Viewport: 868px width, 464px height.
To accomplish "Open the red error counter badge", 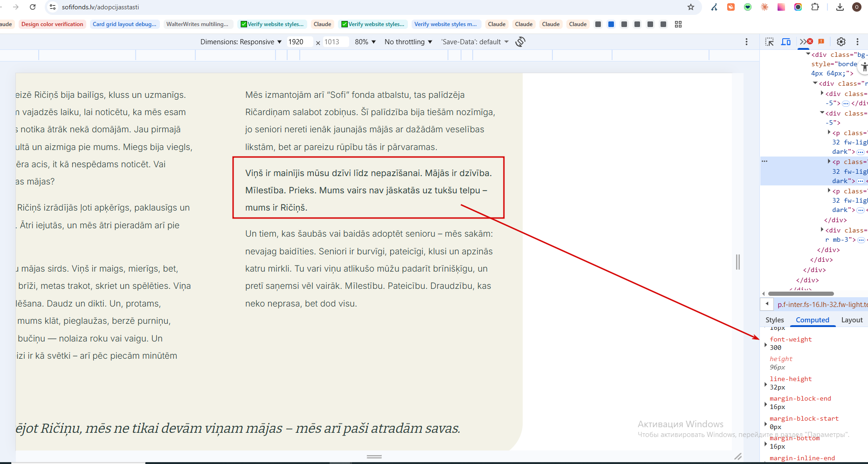I will click(x=810, y=41).
